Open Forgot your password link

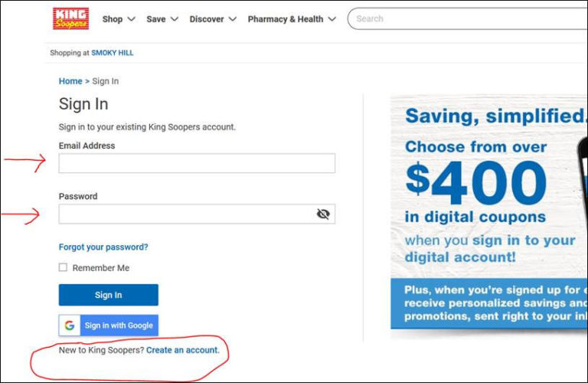pos(103,247)
